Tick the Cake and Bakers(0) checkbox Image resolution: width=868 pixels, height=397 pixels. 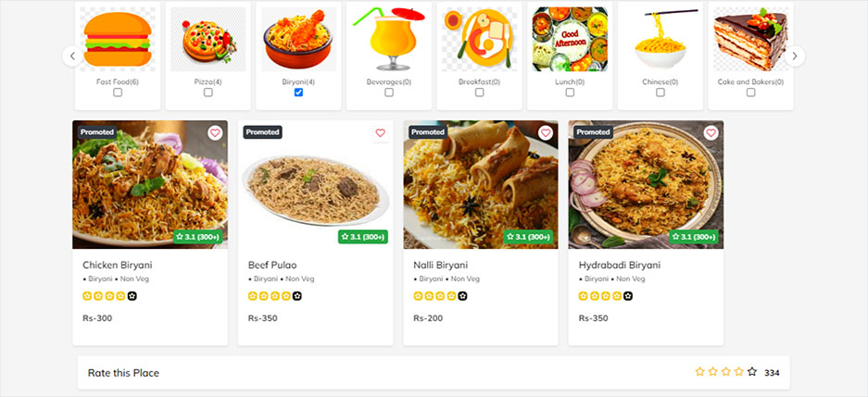pos(750,93)
